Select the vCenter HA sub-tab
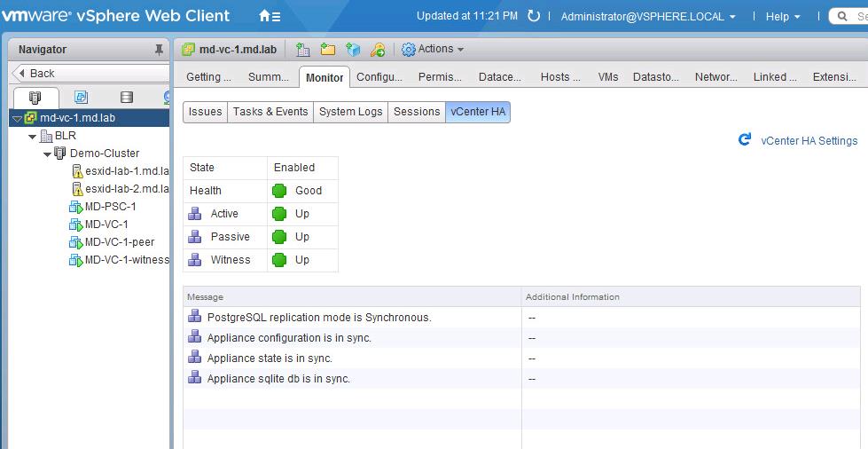868x449 pixels. 478,112
